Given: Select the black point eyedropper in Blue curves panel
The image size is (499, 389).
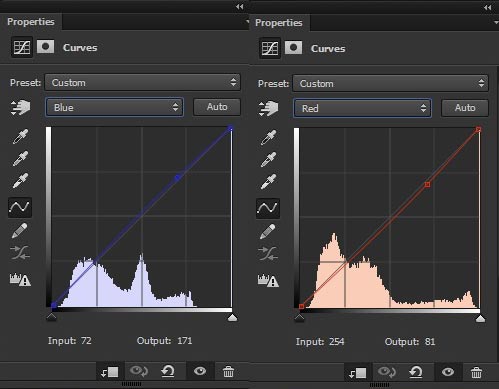Looking at the screenshot, I should point(20,136).
